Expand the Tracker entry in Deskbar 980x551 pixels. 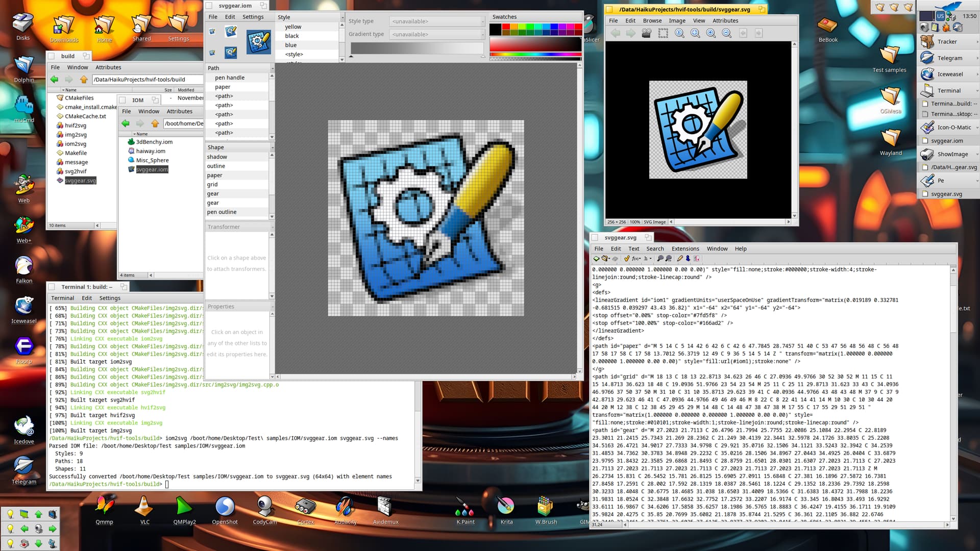click(x=977, y=42)
